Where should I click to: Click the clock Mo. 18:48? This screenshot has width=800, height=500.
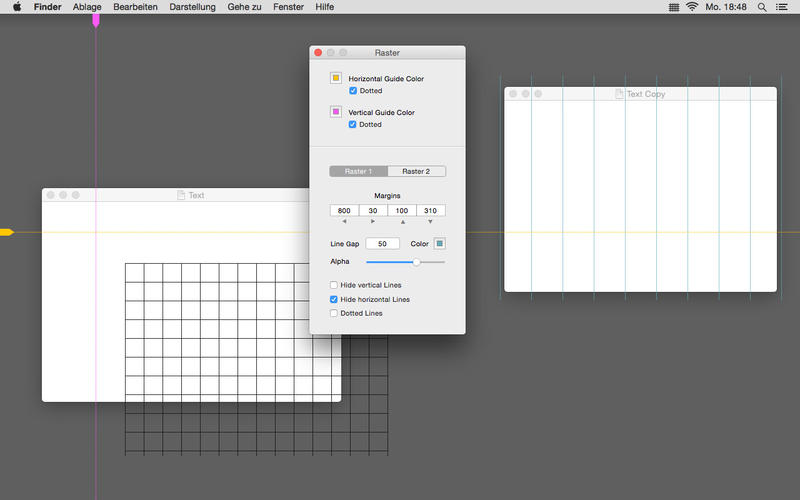coord(726,7)
